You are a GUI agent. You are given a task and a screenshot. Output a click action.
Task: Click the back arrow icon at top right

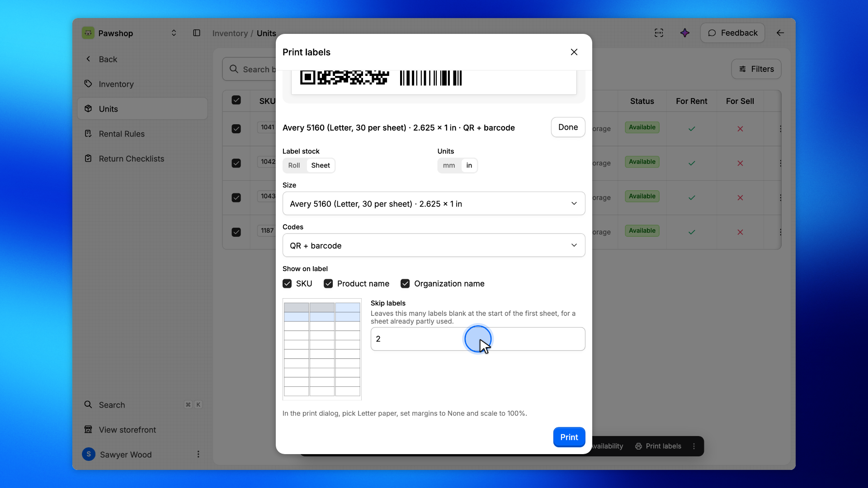pos(780,33)
